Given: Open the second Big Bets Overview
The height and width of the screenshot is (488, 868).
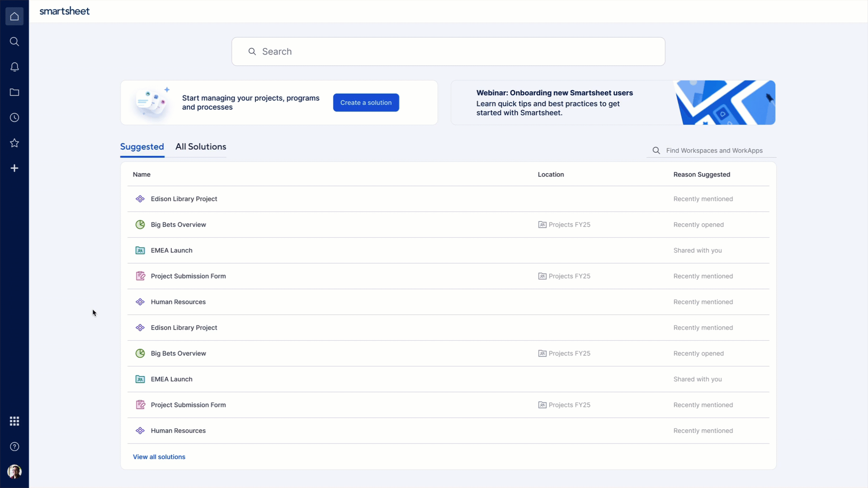Looking at the screenshot, I should [178, 353].
